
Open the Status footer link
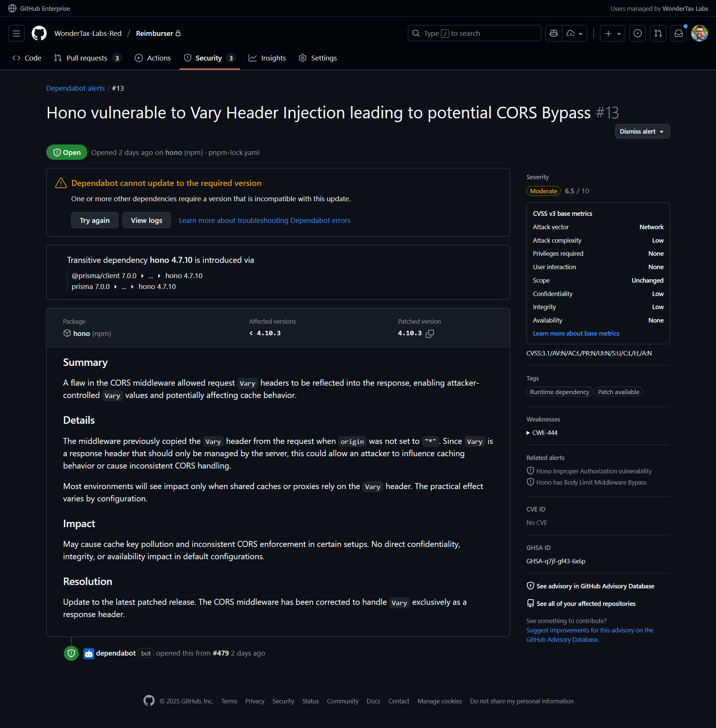(310, 701)
